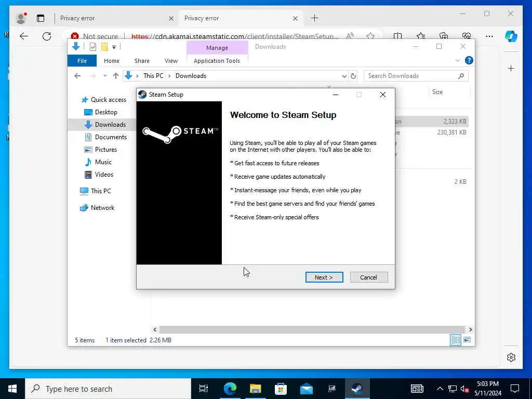Screen dimensions: 532x399
Task: Open notification center on taskbar
Action: tap(515, 389)
